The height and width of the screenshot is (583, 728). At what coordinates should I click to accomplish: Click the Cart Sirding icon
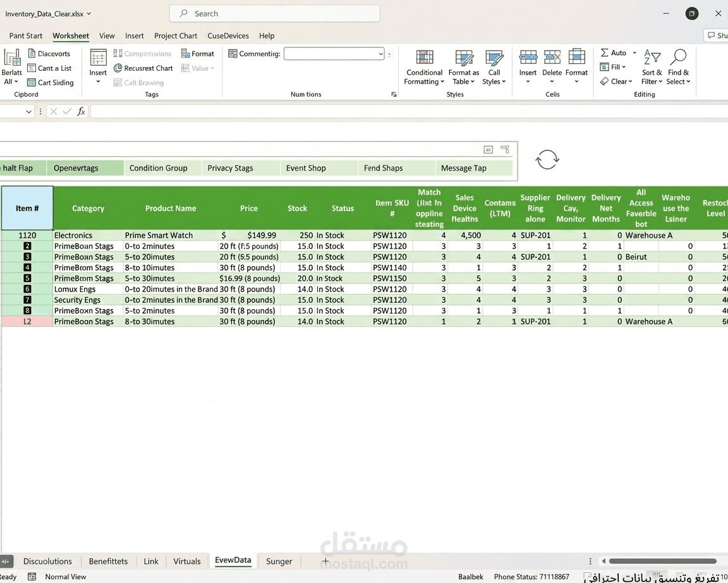click(x=32, y=82)
